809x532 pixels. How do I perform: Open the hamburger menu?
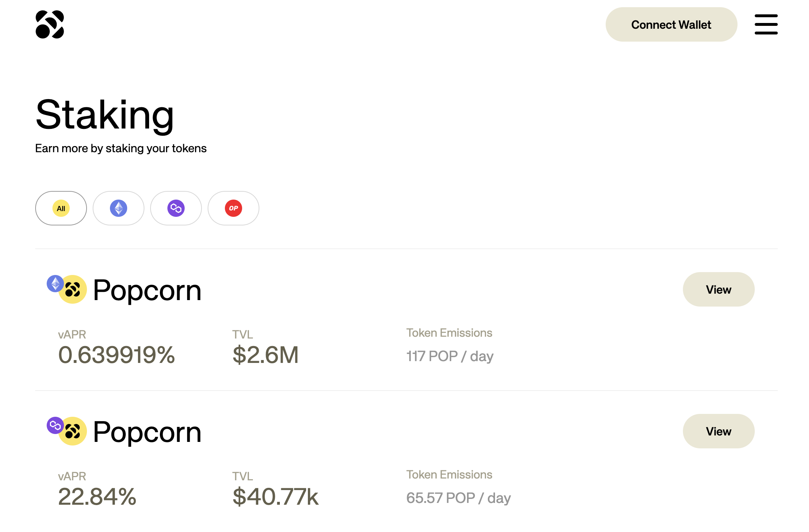coord(766,24)
